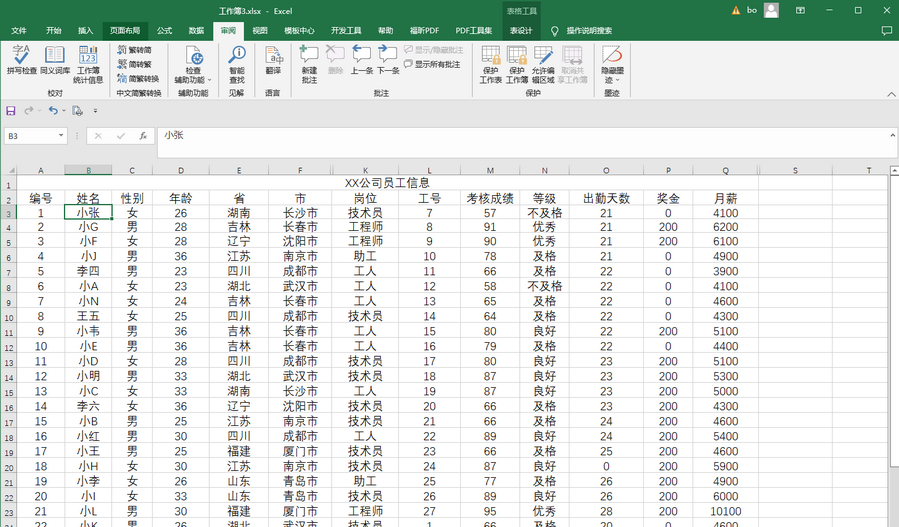This screenshot has width=899, height=527.
Task: Click the save icon in quick access toolbar
Action: point(11,110)
